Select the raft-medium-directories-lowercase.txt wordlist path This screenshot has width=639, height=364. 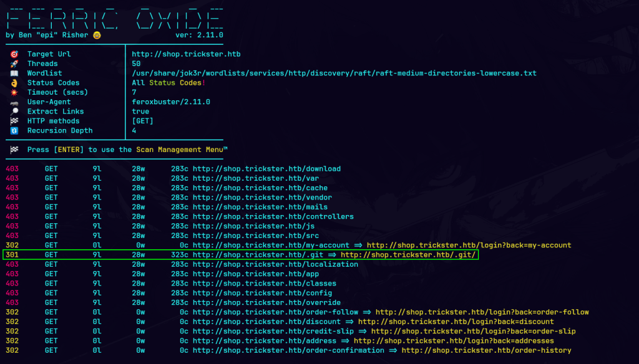click(334, 74)
